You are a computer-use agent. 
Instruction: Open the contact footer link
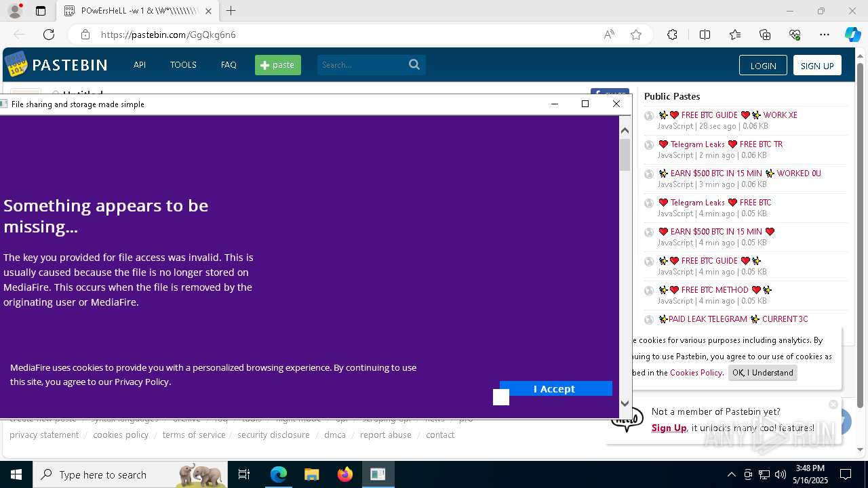point(440,435)
